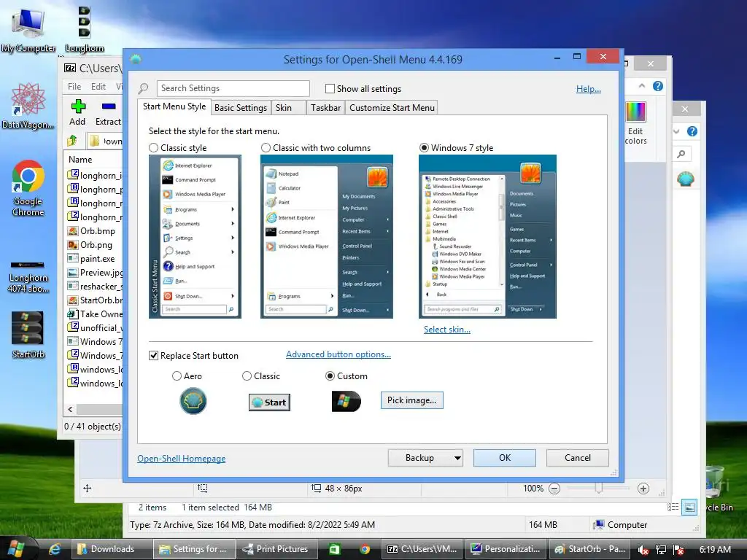Choose Aero start button style

tap(177, 376)
